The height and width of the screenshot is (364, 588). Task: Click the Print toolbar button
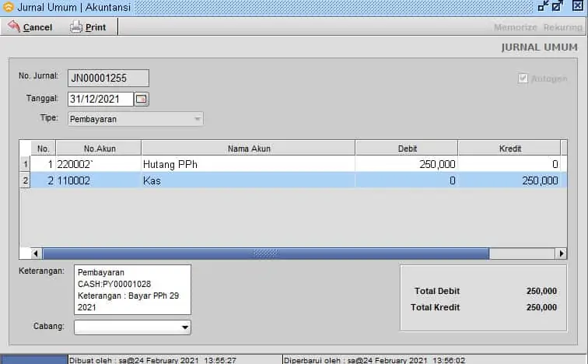[x=88, y=27]
